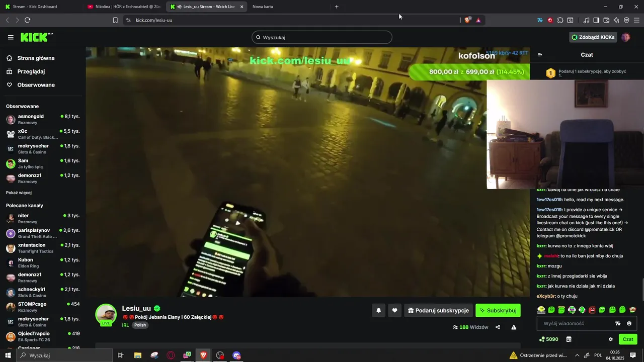
Task: Insert the red angry emote
Action: pyautogui.click(x=592, y=310)
